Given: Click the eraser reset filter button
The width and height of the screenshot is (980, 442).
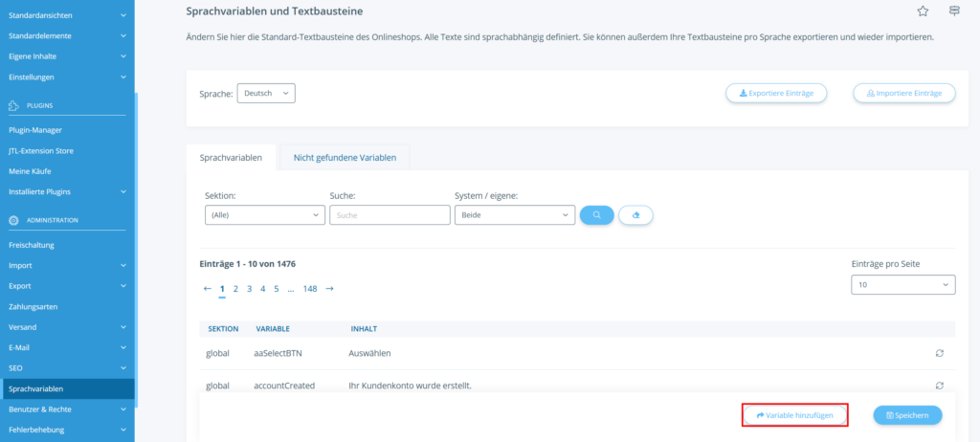Looking at the screenshot, I should click(635, 215).
